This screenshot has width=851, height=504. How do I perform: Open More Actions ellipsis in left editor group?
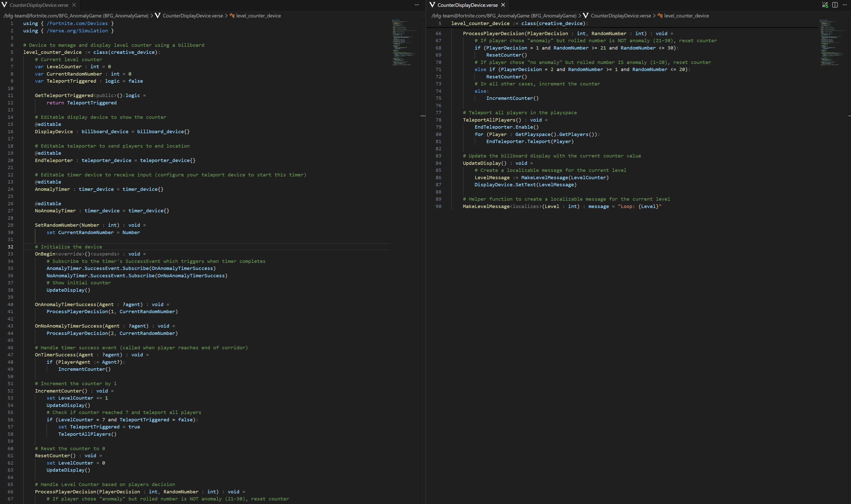tap(417, 5)
